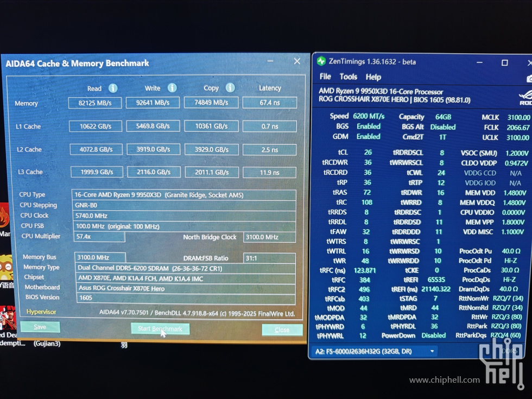Click the tRFC (ns) value 123.871
The height and width of the screenshot is (399, 532).
click(x=365, y=270)
